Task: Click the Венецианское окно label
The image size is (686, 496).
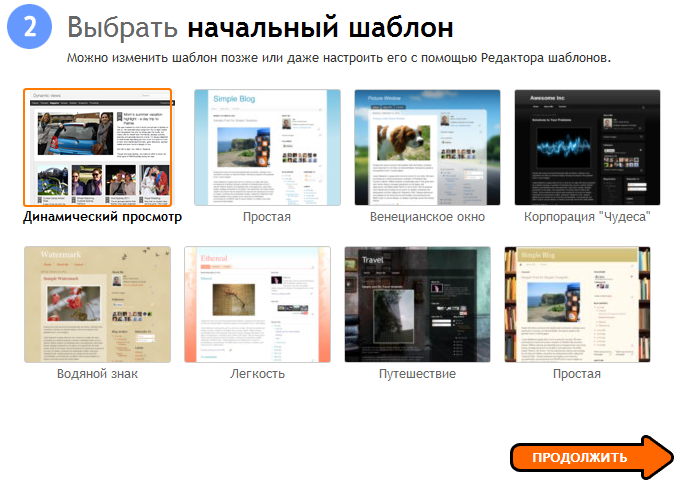Action: pos(427,217)
